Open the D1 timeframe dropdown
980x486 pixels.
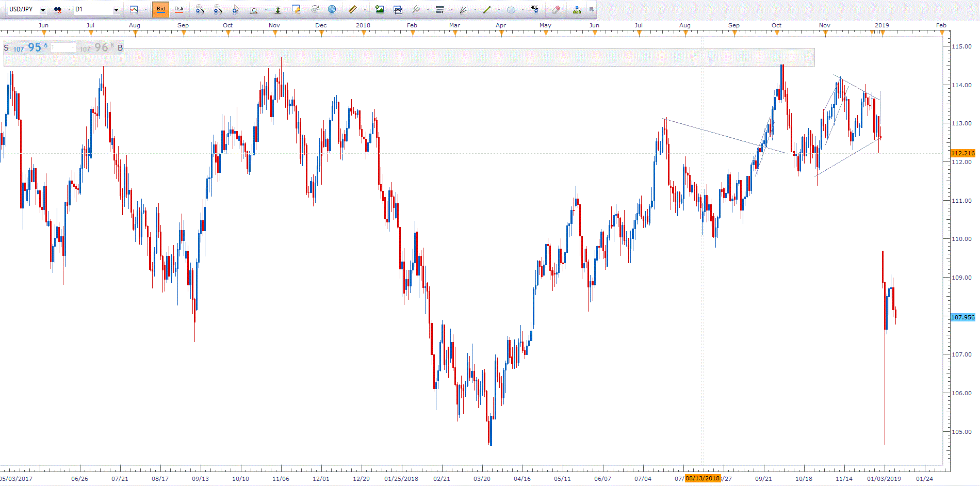click(116, 10)
